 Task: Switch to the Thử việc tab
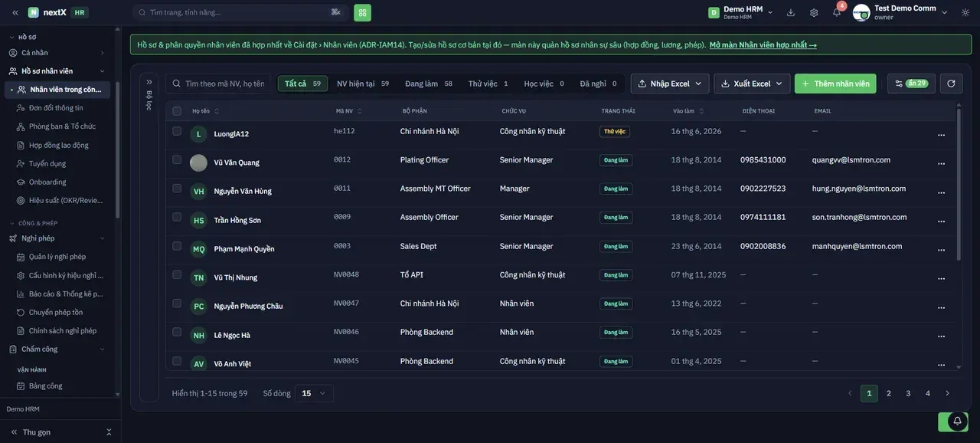point(488,84)
